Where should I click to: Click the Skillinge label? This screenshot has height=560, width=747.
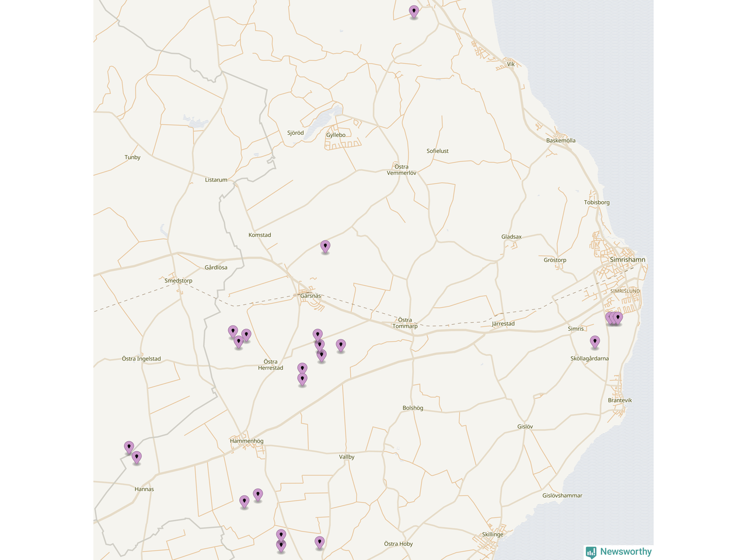(493, 534)
